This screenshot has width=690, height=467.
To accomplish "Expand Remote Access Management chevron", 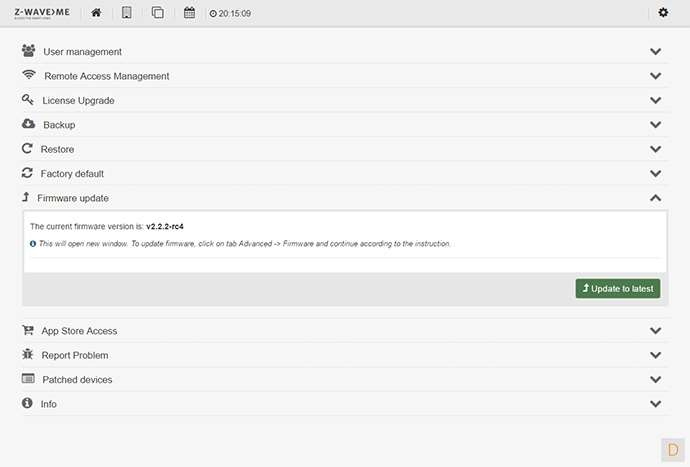I will point(656,76).
